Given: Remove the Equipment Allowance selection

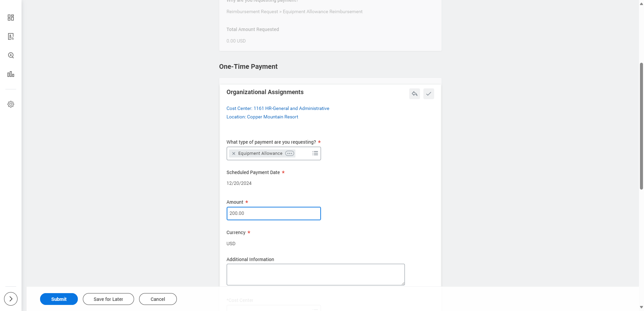Looking at the screenshot, I should tap(234, 153).
